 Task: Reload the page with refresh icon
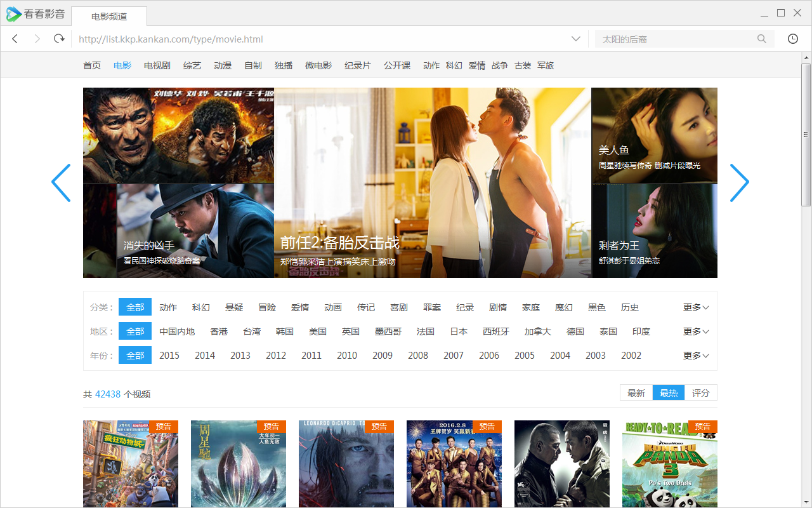pyautogui.click(x=59, y=39)
